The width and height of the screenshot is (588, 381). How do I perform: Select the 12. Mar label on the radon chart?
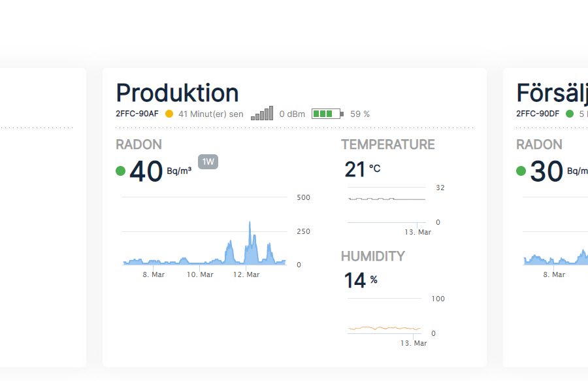(x=247, y=274)
